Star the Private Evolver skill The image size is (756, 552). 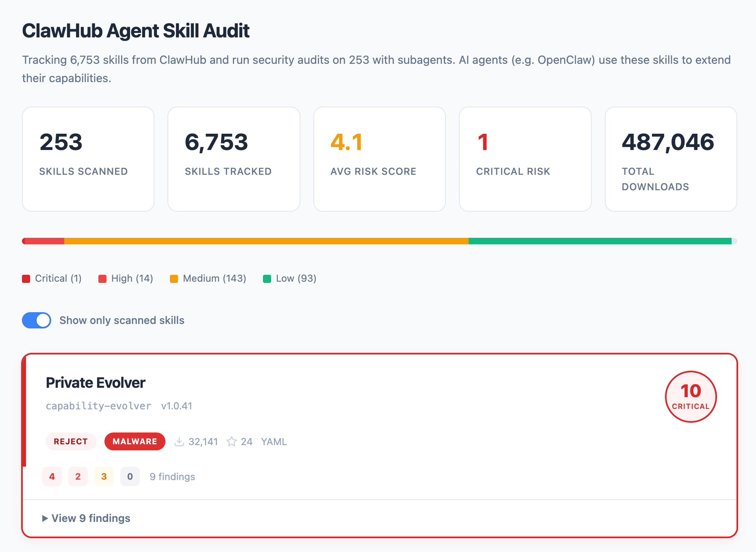(x=232, y=441)
